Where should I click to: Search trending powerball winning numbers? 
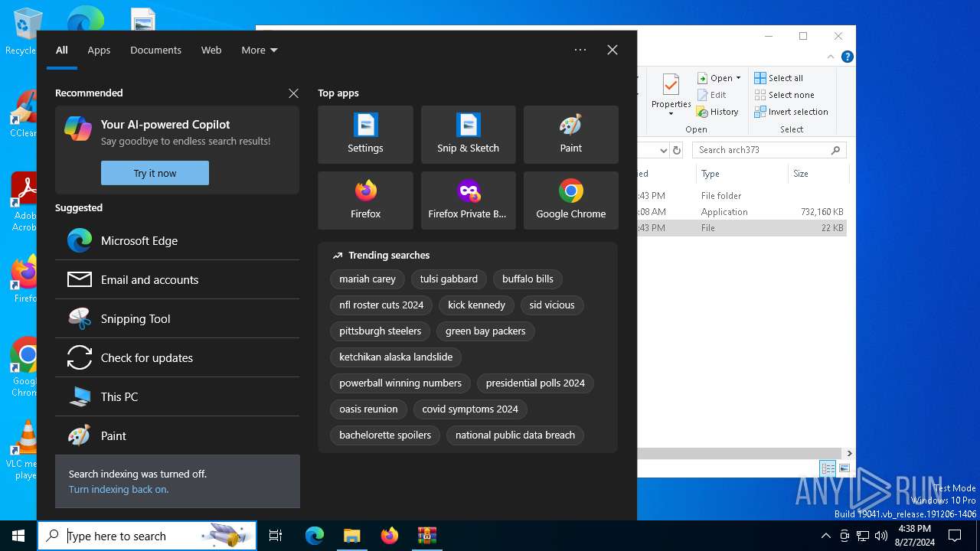(x=400, y=383)
